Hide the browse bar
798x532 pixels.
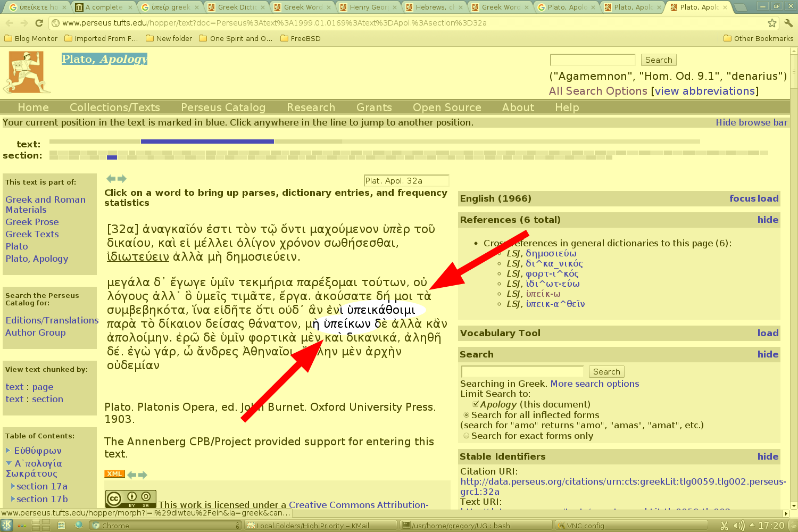click(751, 122)
